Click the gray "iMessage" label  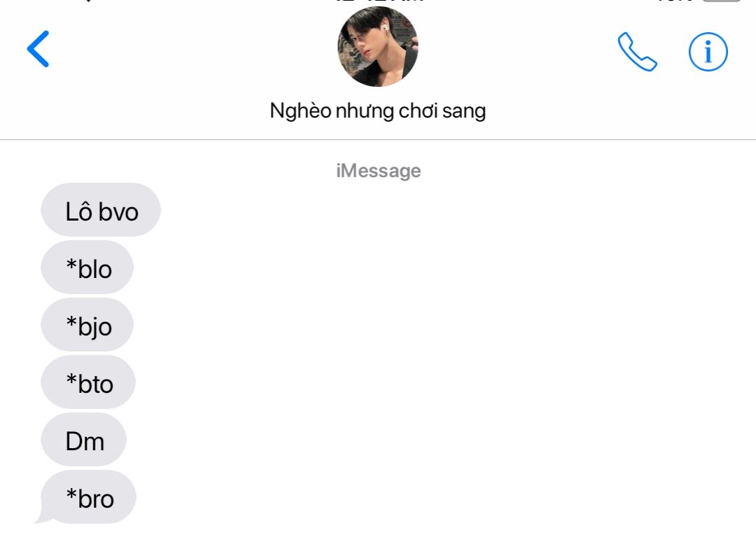click(378, 171)
